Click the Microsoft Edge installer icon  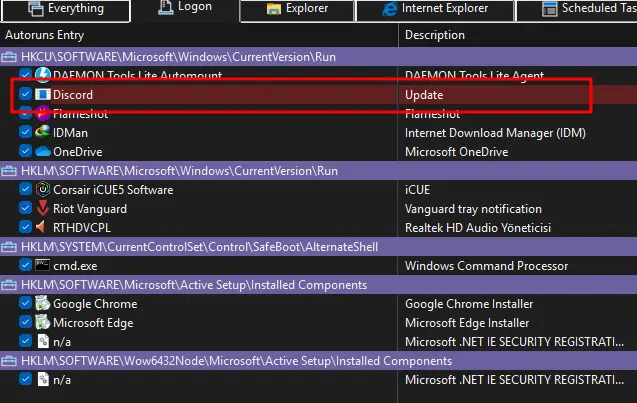[x=43, y=322]
